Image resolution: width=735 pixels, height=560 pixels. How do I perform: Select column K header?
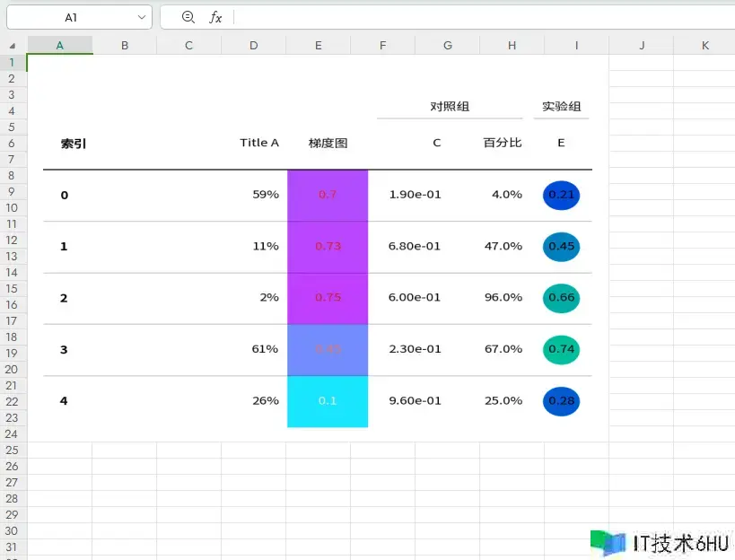[x=704, y=45]
